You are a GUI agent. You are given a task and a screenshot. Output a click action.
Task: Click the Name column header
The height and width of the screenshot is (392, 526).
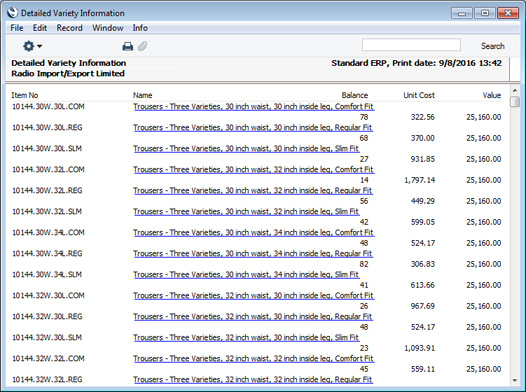pos(142,95)
